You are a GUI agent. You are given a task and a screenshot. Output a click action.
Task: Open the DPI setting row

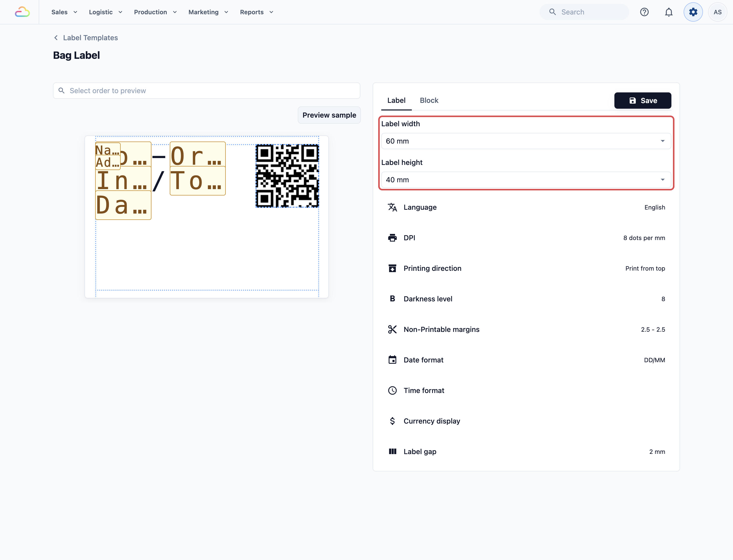pos(526,238)
